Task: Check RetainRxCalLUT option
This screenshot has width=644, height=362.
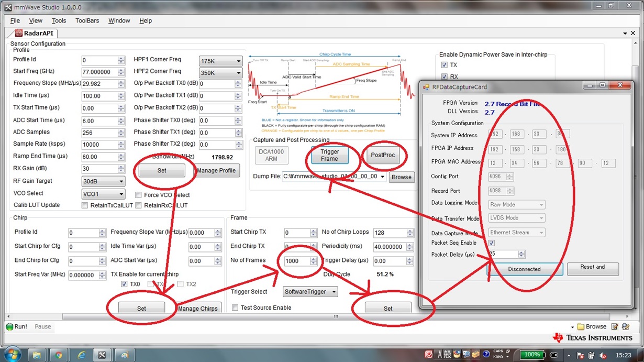Action: click(x=138, y=205)
